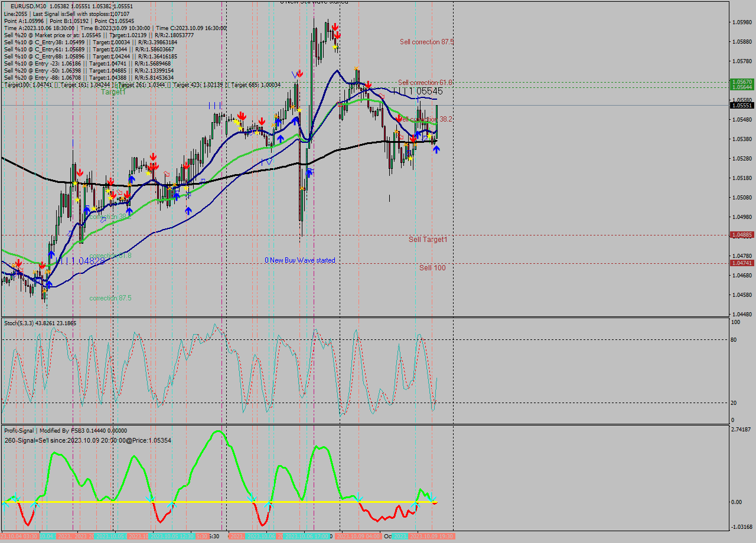Click the 'Stoch(5,3,3)' indicator label
The width and height of the screenshot is (756, 543).
point(18,323)
